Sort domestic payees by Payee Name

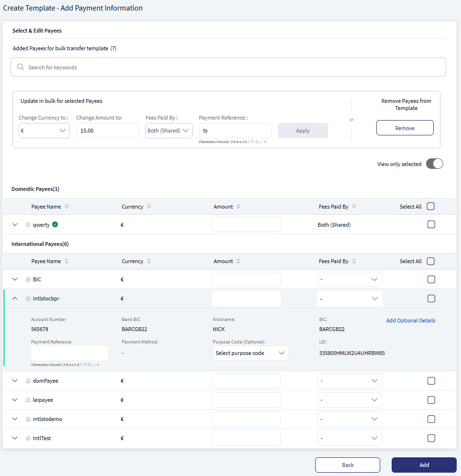tap(66, 207)
